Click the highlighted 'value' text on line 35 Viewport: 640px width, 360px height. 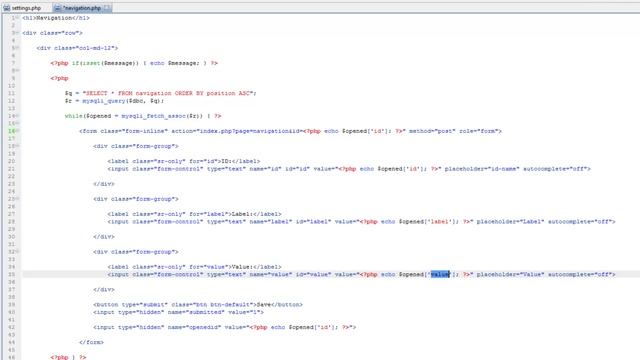pos(440,274)
